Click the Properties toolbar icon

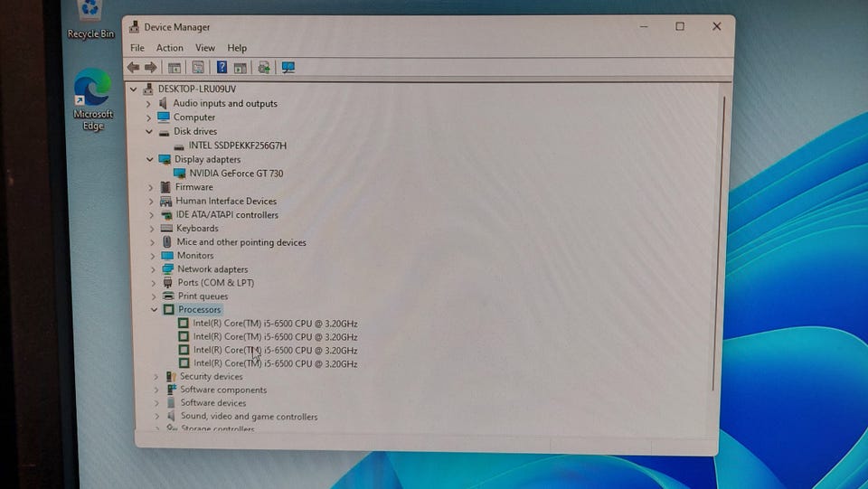tap(198, 68)
